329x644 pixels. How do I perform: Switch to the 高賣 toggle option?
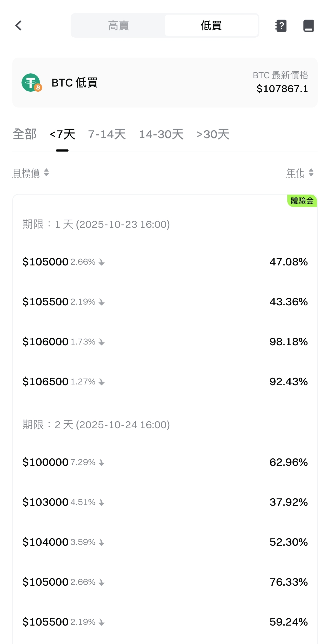pyautogui.click(x=118, y=26)
